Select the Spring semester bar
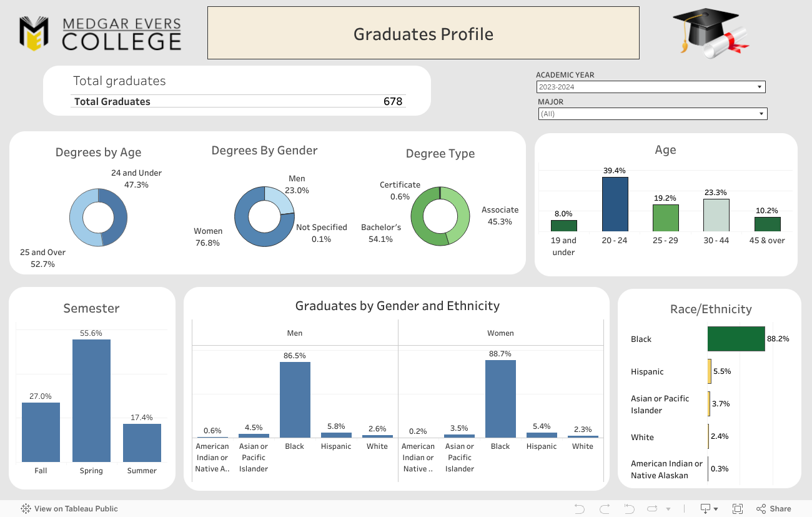Viewport: 812px width, 517px height. pos(91,400)
